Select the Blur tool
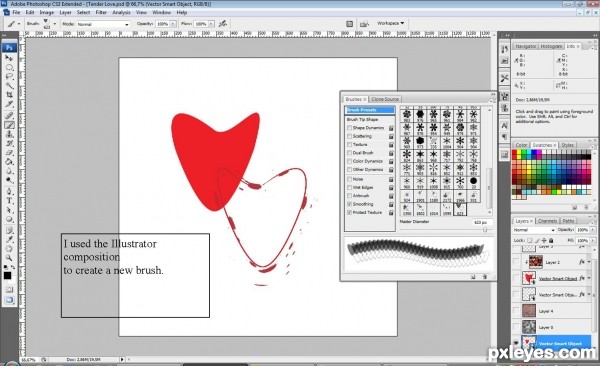Image resolution: width=600 pixels, height=366 pixels. 9,171
